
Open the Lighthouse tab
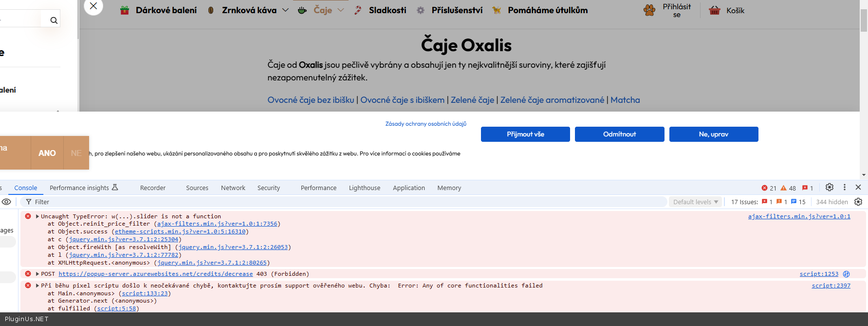click(364, 188)
